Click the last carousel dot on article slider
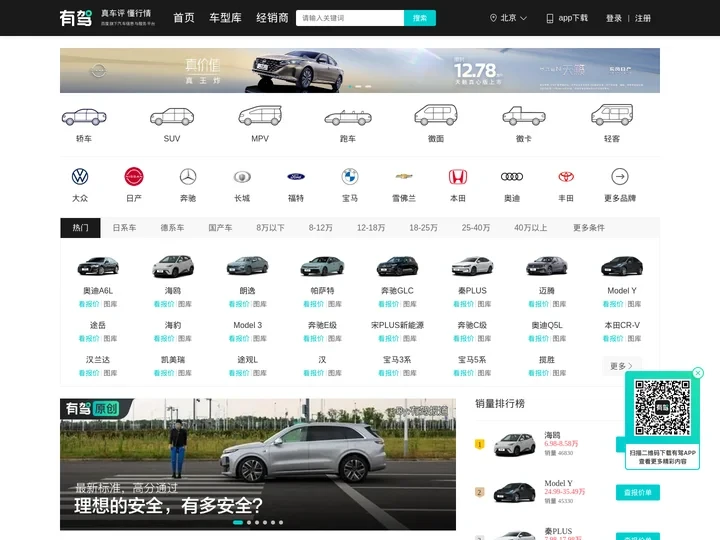Image resolution: width=720 pixels, height=540 pixels. coord(281,522)
